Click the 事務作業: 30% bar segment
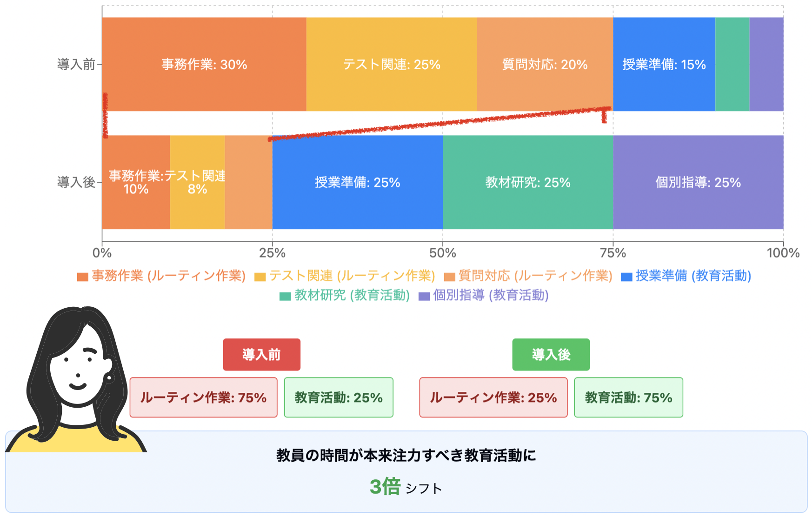This screenshot has width=812, height=516. 204,64
